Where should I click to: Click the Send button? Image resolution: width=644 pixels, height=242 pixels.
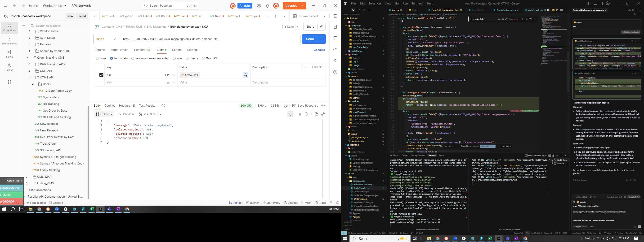coord(310,39)
